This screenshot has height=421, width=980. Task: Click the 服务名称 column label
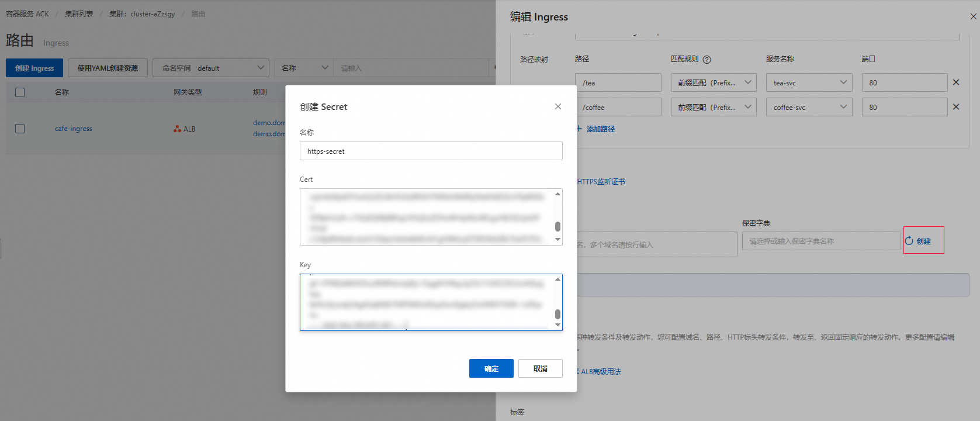[780, 59]
